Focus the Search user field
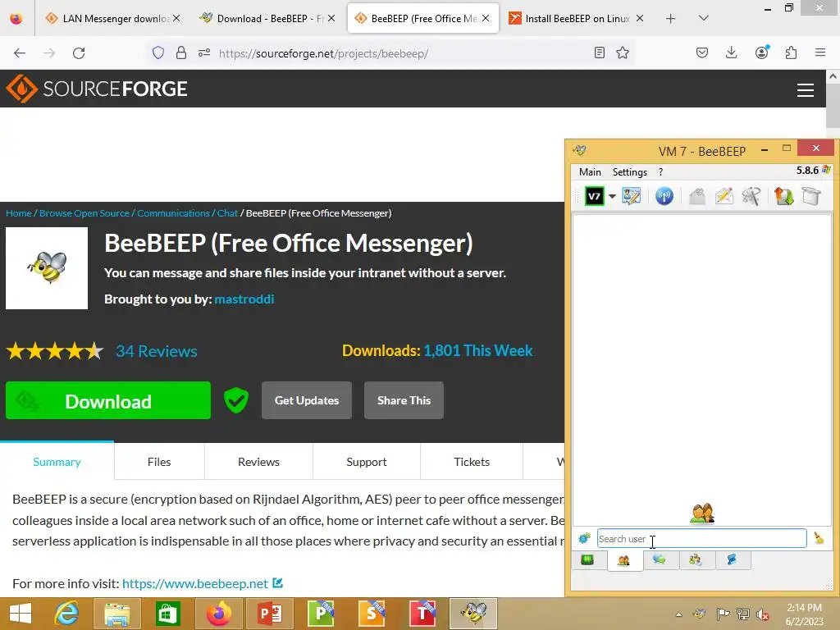Image resolution: width=840 pixels, height=630 pixels. coord(701,538)
